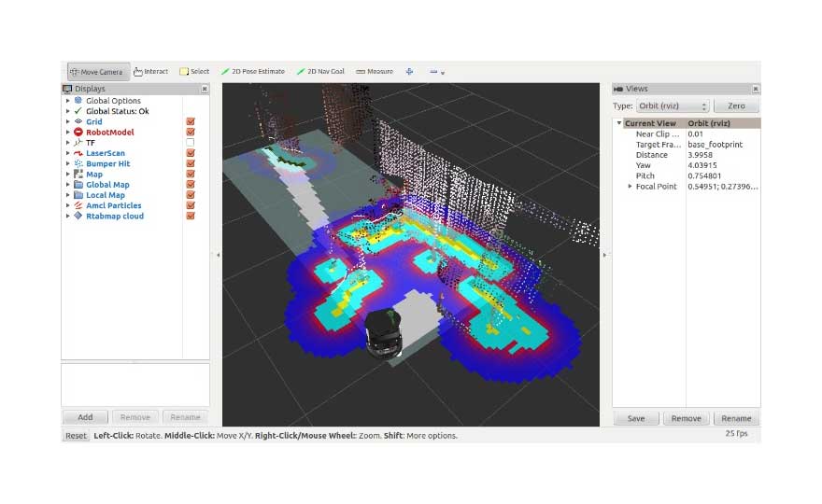Select the Move Camera tool
Image resolution: width=822 pixels, height=504 pixels.
[96, 72]
